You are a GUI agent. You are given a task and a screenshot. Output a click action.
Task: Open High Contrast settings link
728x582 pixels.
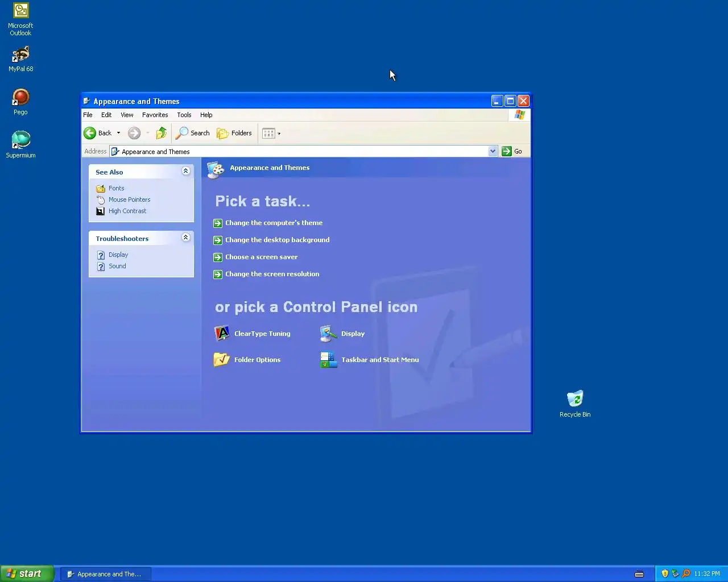pos(127,211)
